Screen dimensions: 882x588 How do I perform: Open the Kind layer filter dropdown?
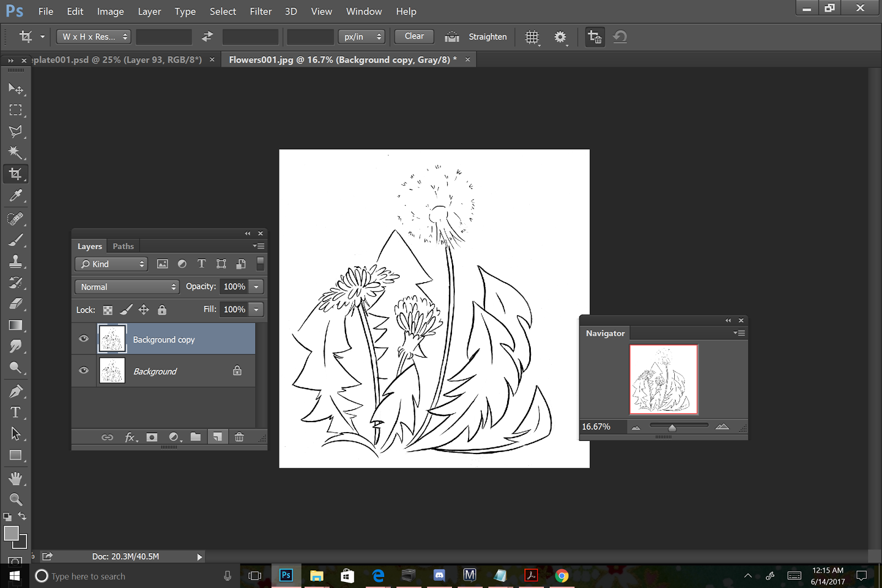point(112,264)
